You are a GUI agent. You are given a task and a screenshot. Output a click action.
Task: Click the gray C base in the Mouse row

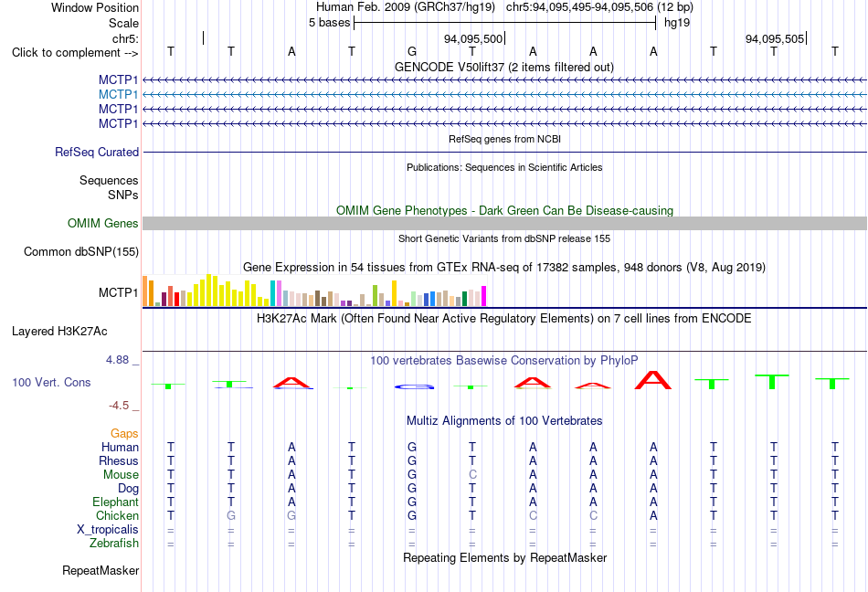pos(472,475)
